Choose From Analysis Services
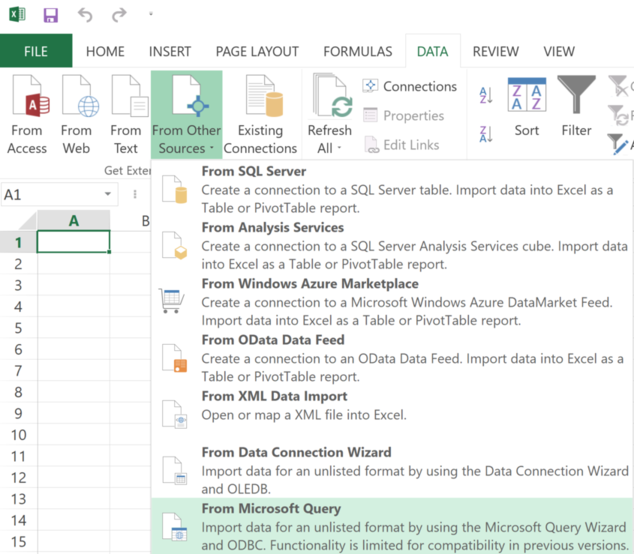This screenshot has width=634, height=554. [392, 245]
